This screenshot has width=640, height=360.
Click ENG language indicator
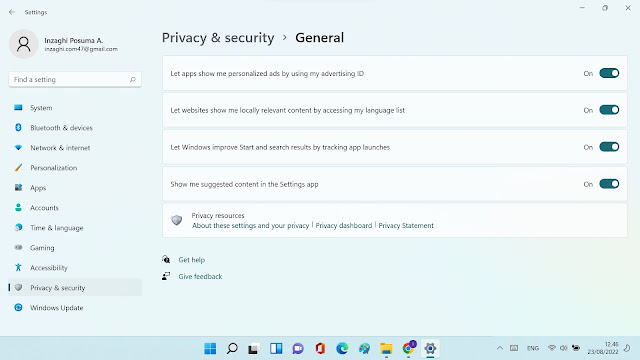coord(533,348)
